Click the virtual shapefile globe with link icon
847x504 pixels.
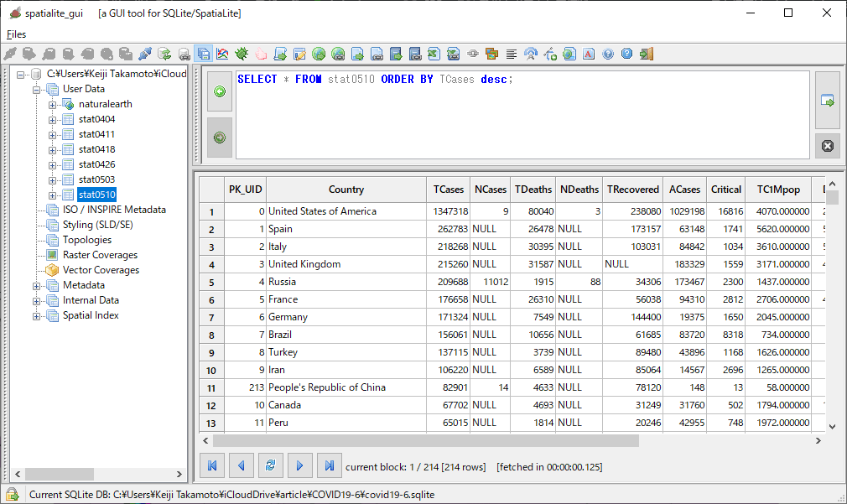tap(338, 54)
